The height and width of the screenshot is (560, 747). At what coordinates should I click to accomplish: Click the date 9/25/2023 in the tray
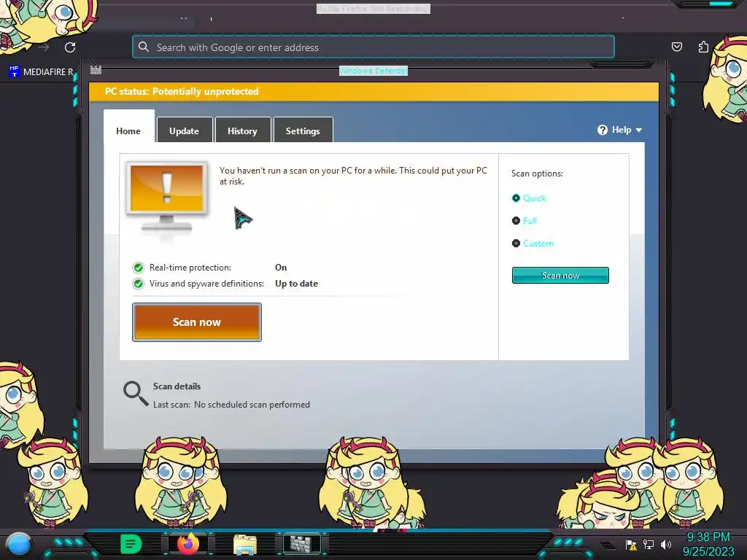click(708, 551)
